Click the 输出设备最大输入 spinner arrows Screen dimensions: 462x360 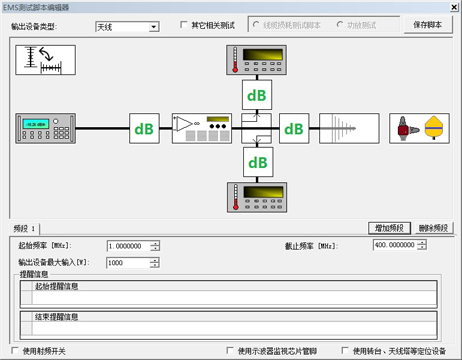click(x=154, y=263)
